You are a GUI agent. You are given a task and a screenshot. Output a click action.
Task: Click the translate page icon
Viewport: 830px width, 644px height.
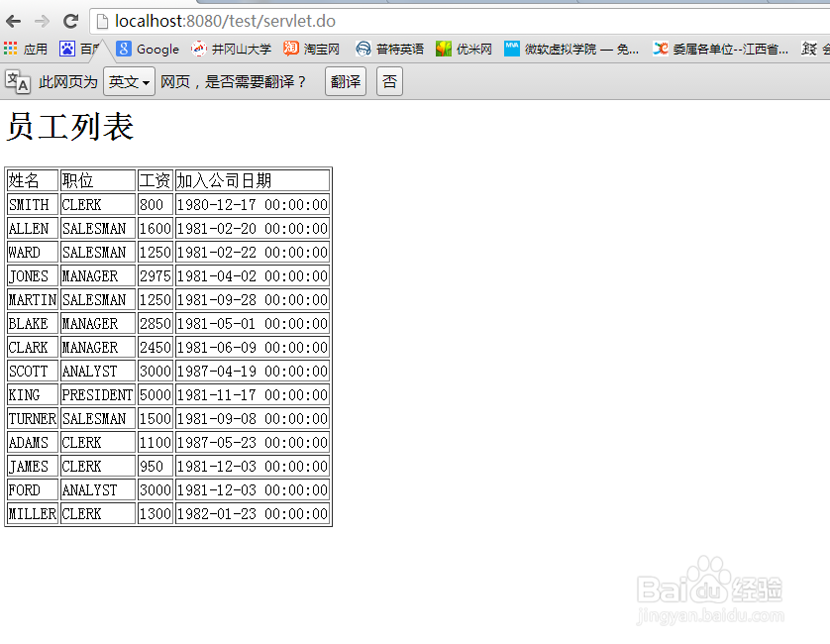(17, 81)
